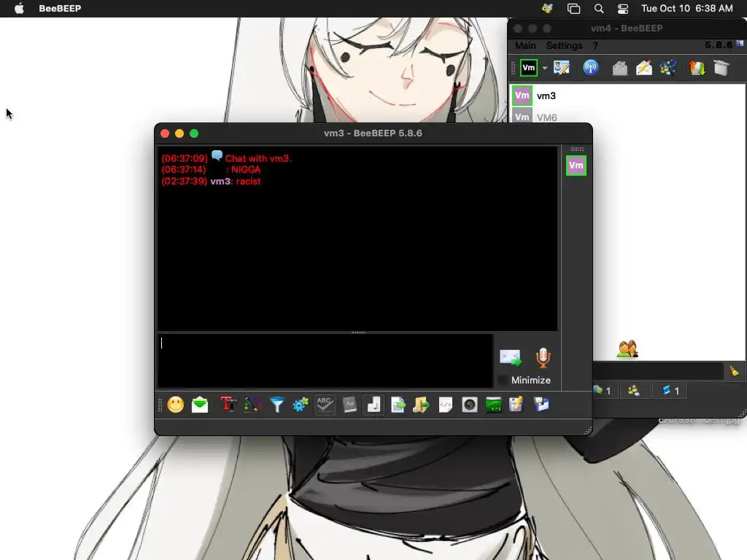Toggle ABC spell checking

point(325,405)
